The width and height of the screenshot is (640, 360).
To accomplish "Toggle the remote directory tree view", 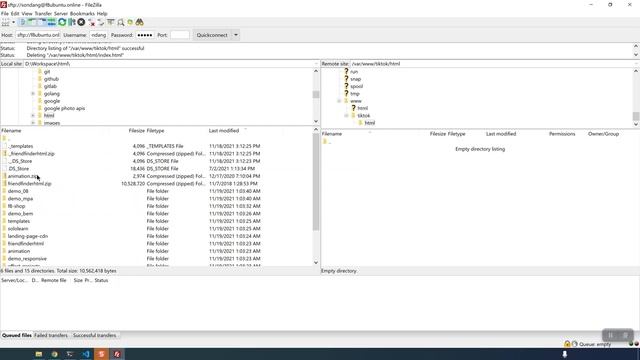I will 42,22.
